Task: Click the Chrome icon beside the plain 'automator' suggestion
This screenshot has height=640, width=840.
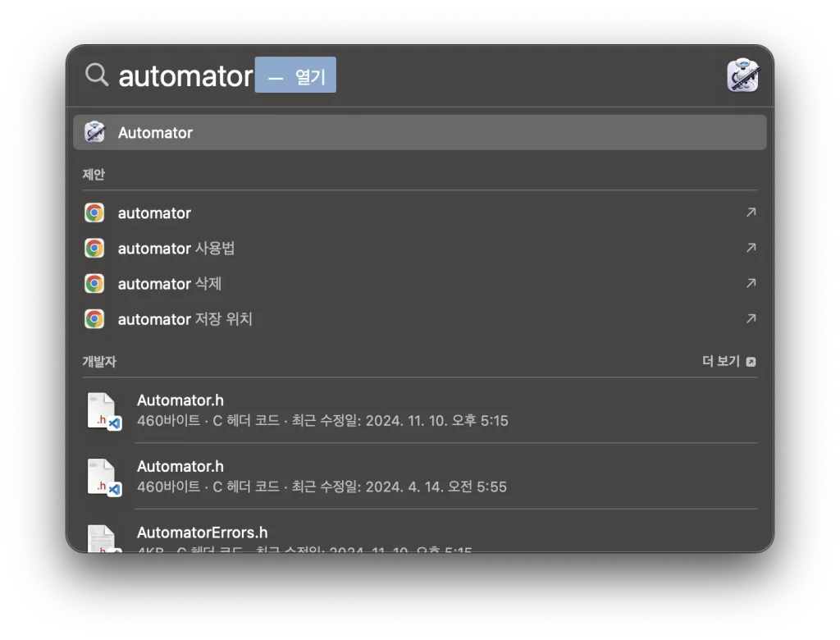Action: 94,213
